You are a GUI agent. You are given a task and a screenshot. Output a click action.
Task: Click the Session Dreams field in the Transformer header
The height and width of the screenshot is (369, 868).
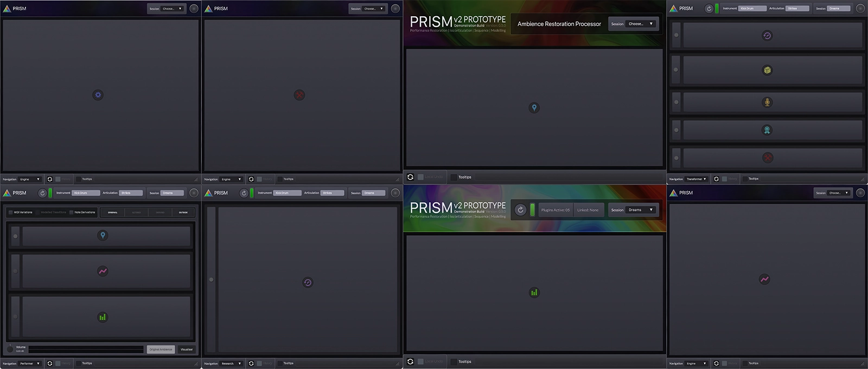pos(839,9)
